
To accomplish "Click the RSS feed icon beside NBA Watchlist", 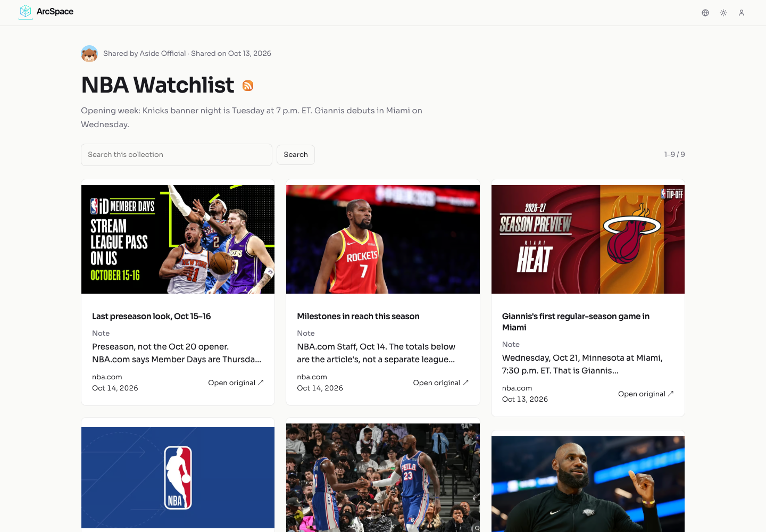I will [248, 86].
